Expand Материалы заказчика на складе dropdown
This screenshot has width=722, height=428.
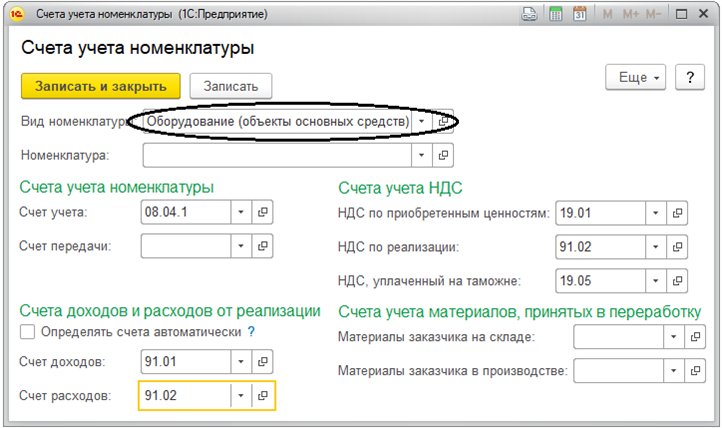click(674, 337)
